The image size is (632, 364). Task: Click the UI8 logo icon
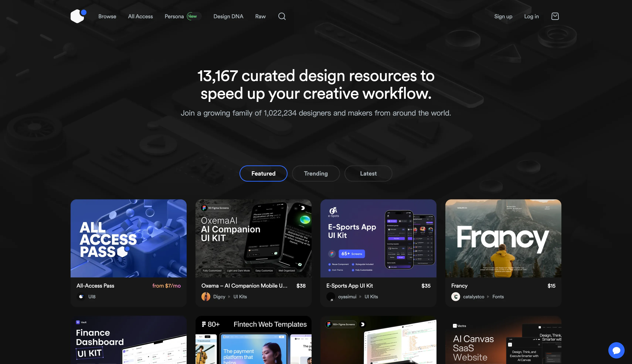point(78,16)
